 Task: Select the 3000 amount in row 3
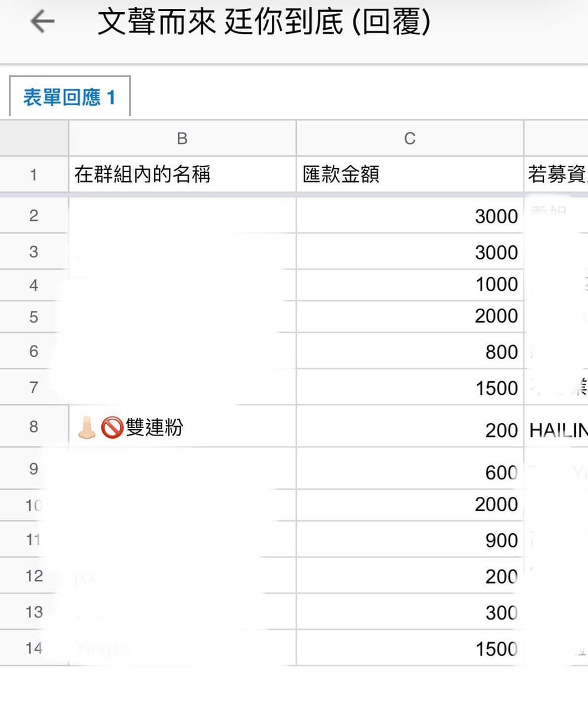pyautogui.click(x=410, y=251)
